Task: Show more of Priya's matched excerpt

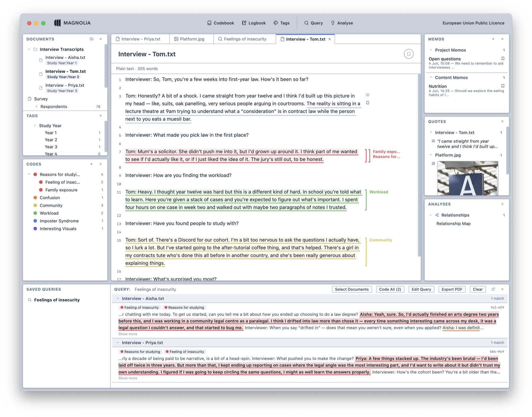Action: point(128,378)
